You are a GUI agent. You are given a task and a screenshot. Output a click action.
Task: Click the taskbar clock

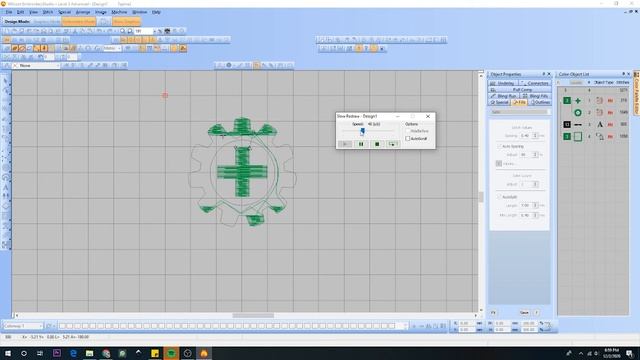click(611, 353)
